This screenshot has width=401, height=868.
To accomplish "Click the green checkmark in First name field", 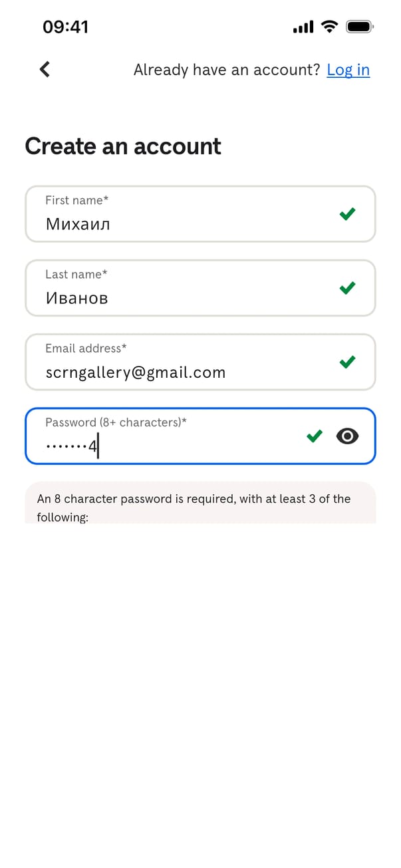I will click(347, 214).
